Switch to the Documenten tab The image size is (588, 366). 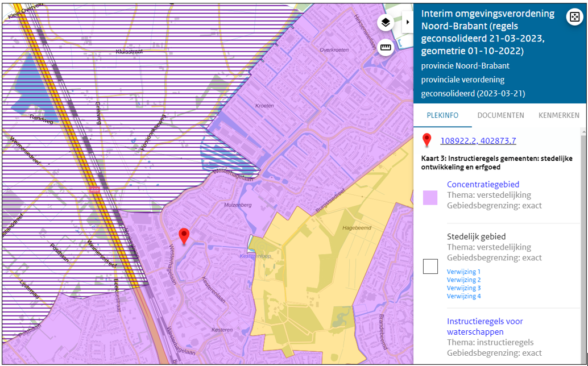pos(500,115)
